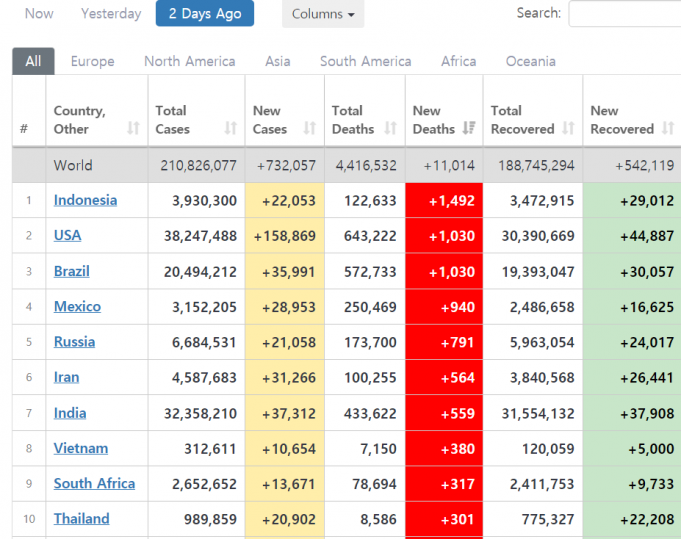The image size is (681, 539).
Task: Open the Vietnam country page
Action: tap(81, 448)
